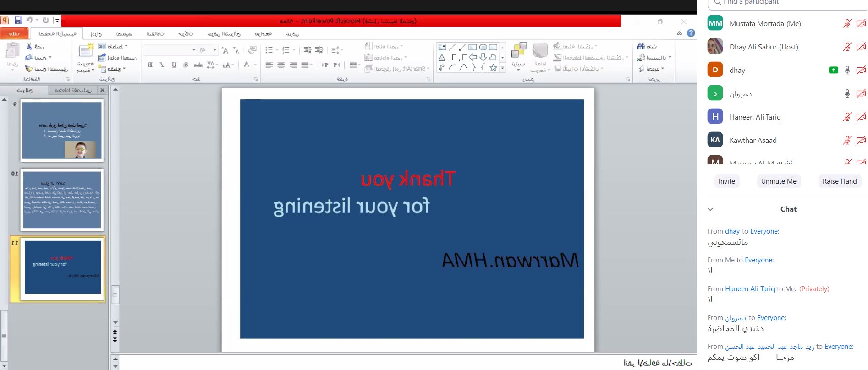The height and width of the screenshot is (370, 868).
Task: Click the Center text alignment icon
Action: [281, 65]
